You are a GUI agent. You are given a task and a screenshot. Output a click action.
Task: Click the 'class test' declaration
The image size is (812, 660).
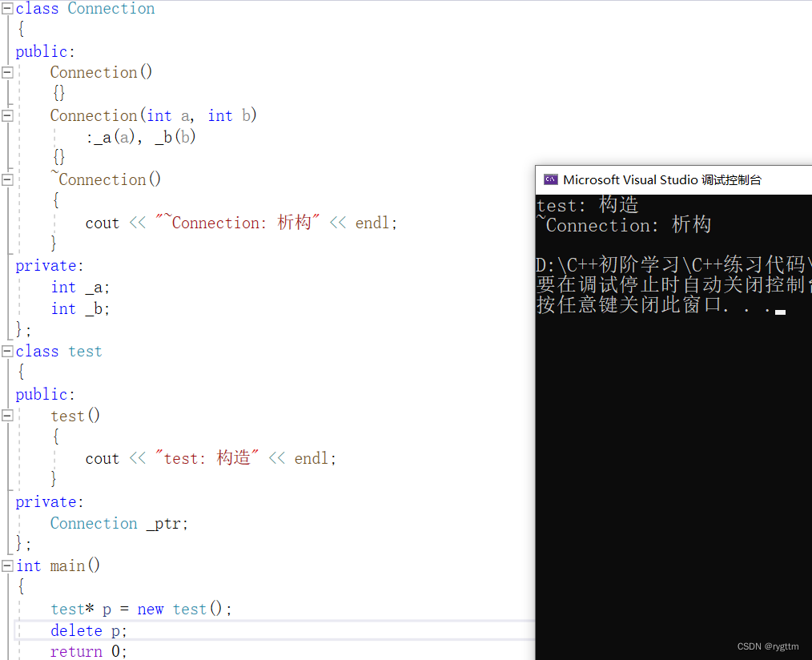pyautogui.click(x=58, y=352)
